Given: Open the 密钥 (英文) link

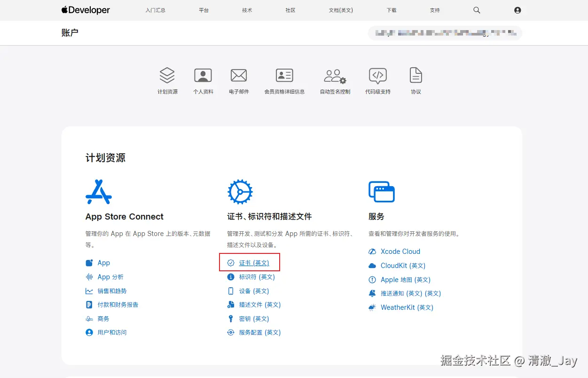Looking at the screenshot, I should tap(254, 319).
